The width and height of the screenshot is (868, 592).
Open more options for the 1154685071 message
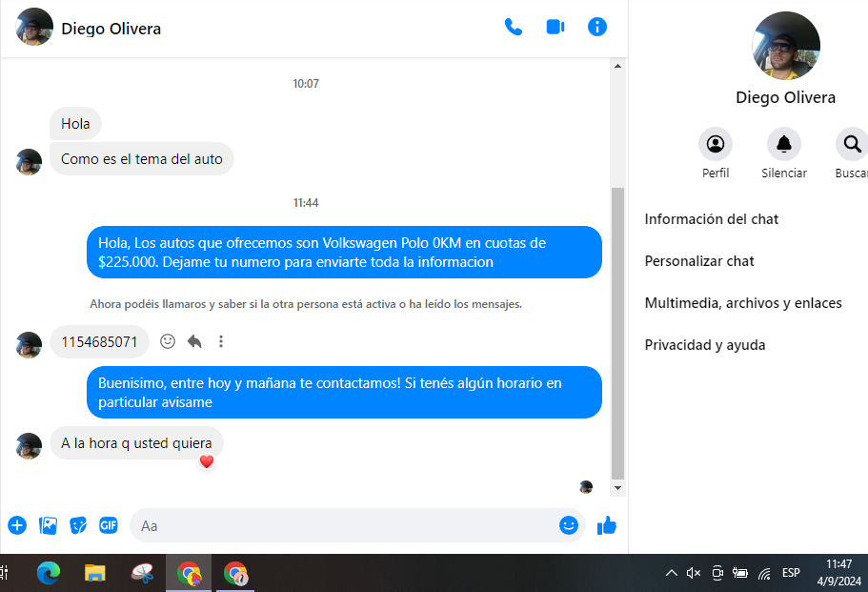(221, 341)
